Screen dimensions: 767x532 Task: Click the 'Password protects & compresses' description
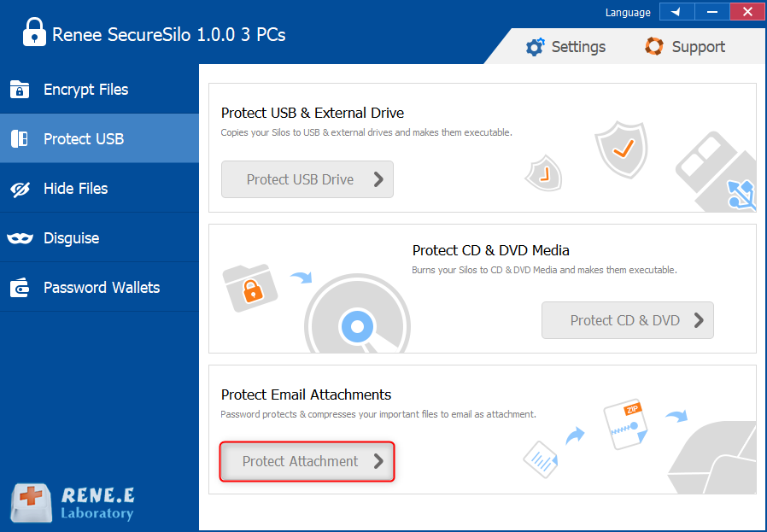[378, 414]
